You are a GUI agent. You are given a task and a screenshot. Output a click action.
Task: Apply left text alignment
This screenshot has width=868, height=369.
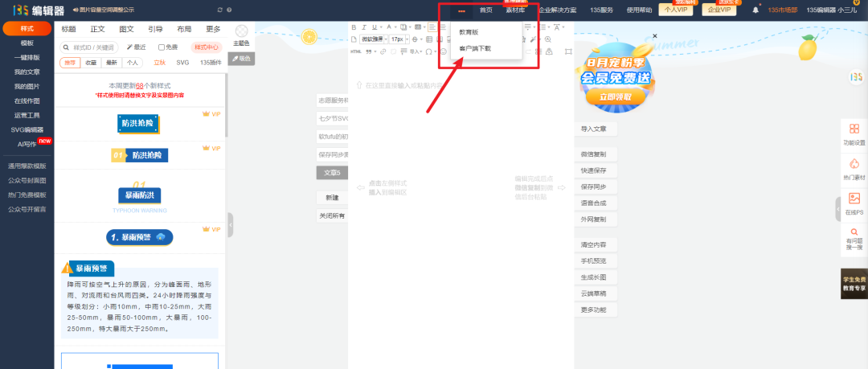tap(432, 27)
